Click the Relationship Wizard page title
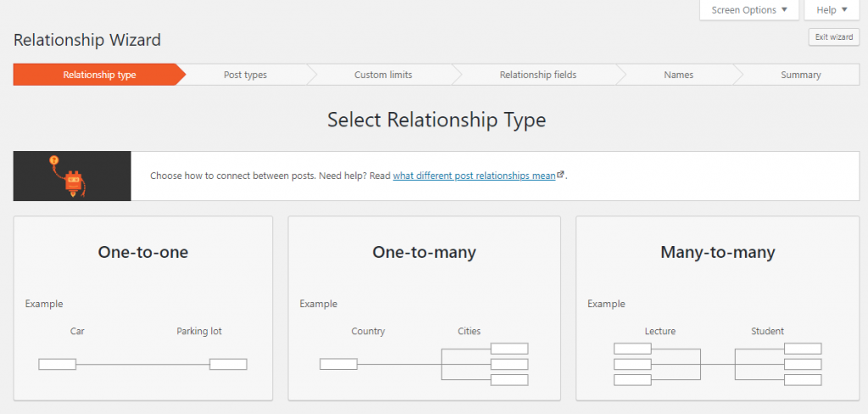The width and height of the screenshot is (868, 414). click(87, 40)
